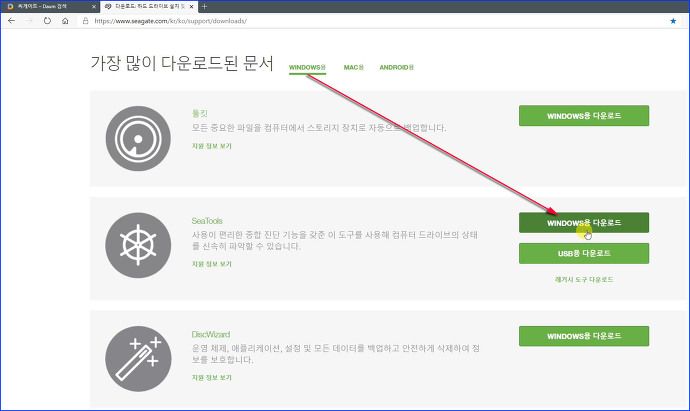This screenshot has width=690, height=411.
Task: Open 지원 정보 보기 under Toolkit
Action: click(x=212, y=146)
